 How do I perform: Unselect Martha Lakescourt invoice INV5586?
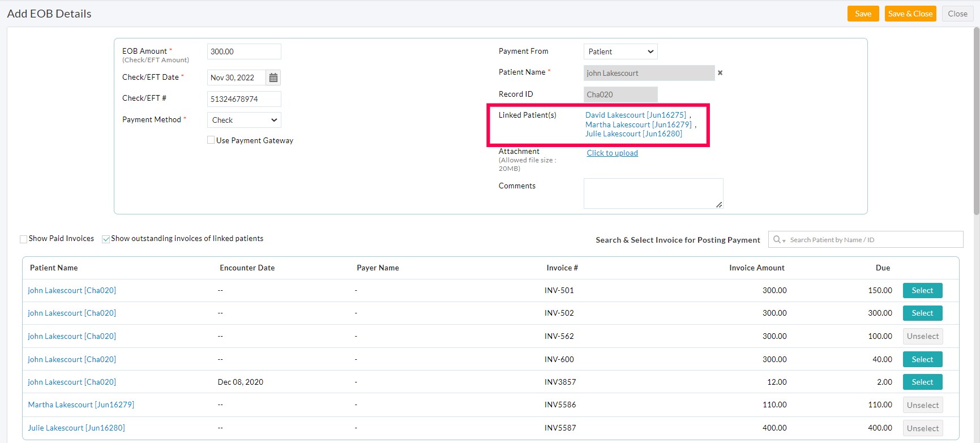[x=922, y=405]
